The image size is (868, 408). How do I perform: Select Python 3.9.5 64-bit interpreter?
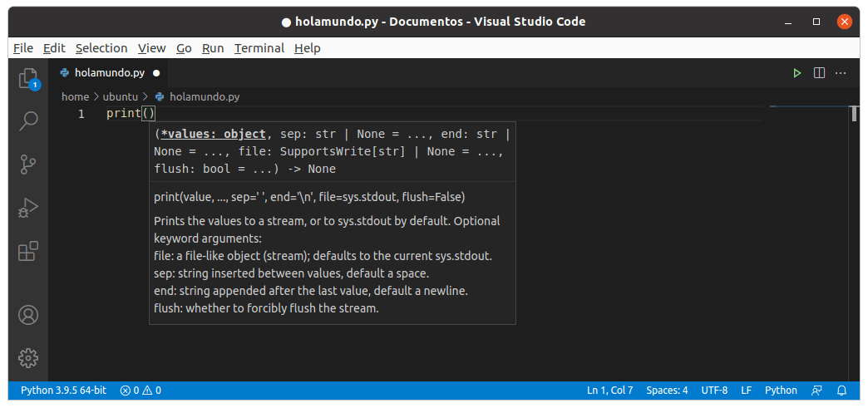pyautogui.click(x=62, y=391)
